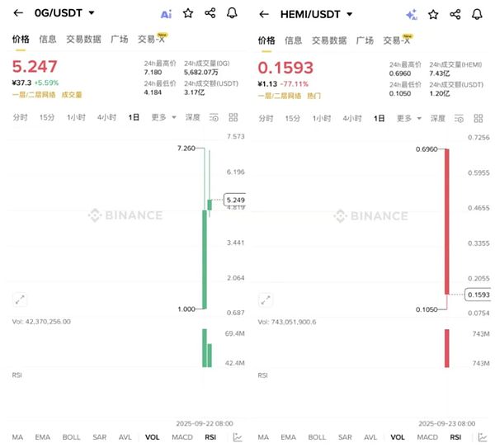495x448 pixels.
Task: Open the 0G/USDT pair selector dropdown
Action: point(92,13)
